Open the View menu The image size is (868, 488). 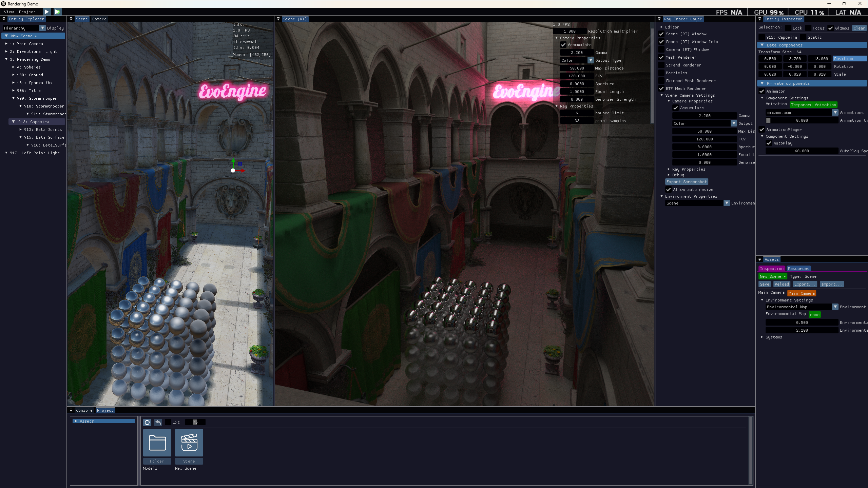pyautogui.click(x=9, y=12)
